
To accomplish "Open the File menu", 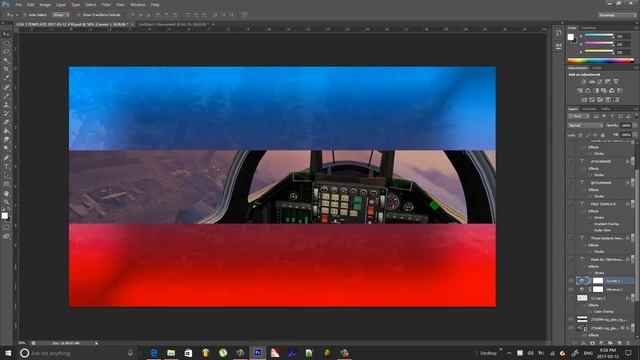I will (18, 4).
